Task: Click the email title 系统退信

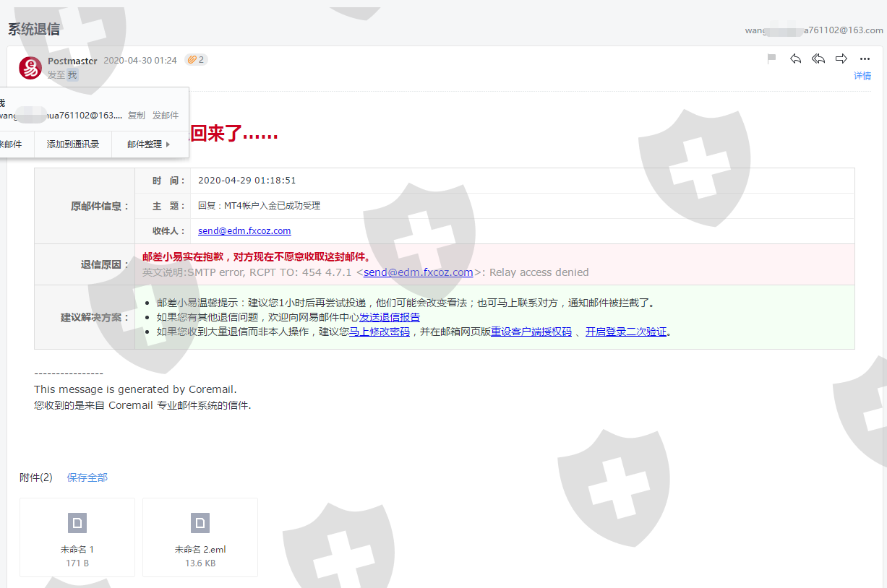Action: coord(34,30)
